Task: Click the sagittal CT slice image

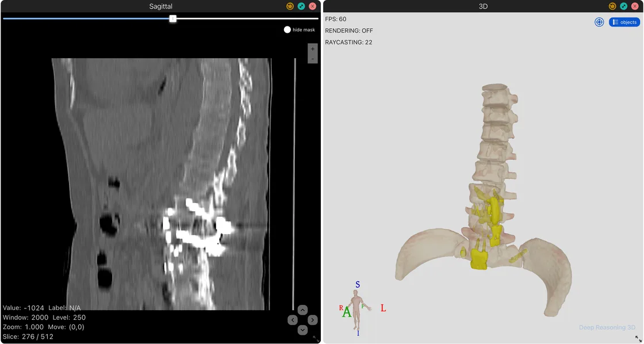Action: [162, 184]
